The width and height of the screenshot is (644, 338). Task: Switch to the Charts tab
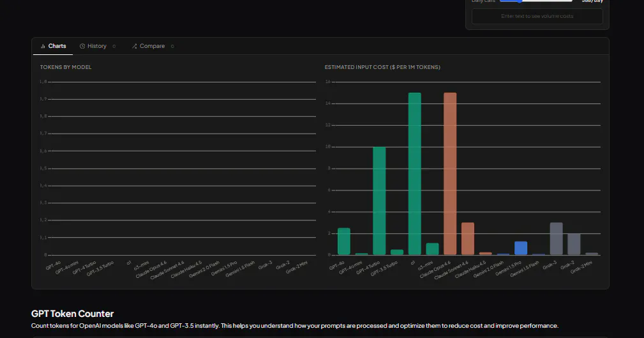(x=53, y=46)
